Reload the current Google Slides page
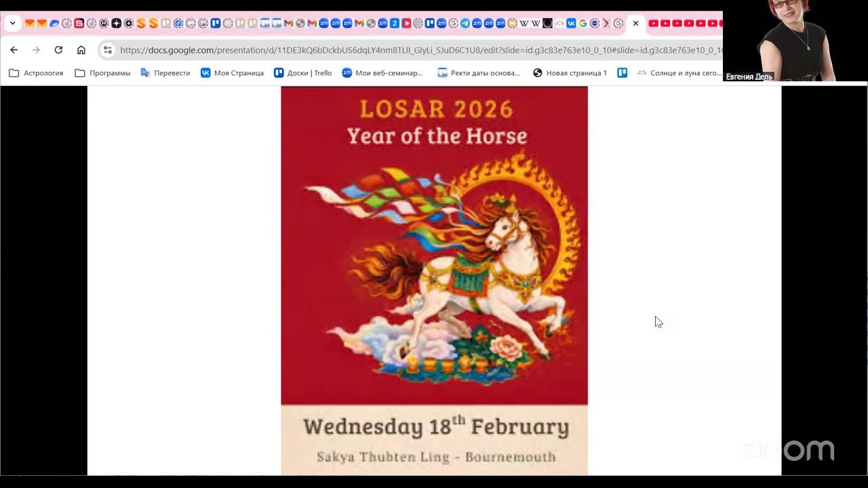This screenshot has height=488, width=868. pos(58,49)
